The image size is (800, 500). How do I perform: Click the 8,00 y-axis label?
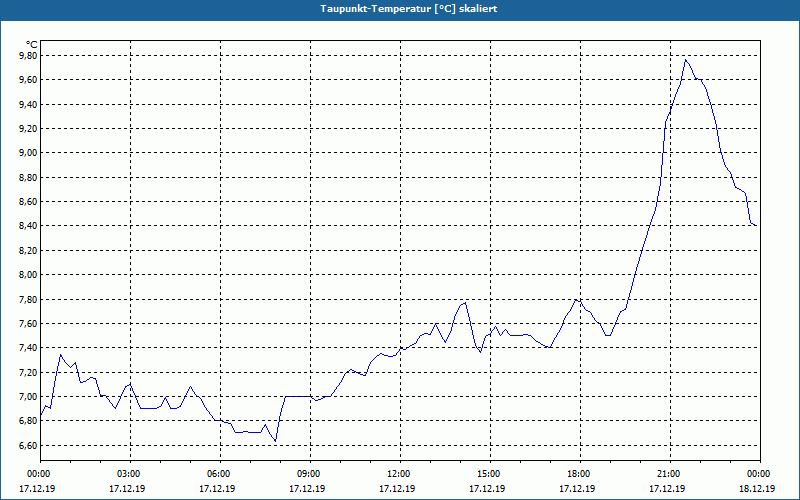[x=28, y=275]
